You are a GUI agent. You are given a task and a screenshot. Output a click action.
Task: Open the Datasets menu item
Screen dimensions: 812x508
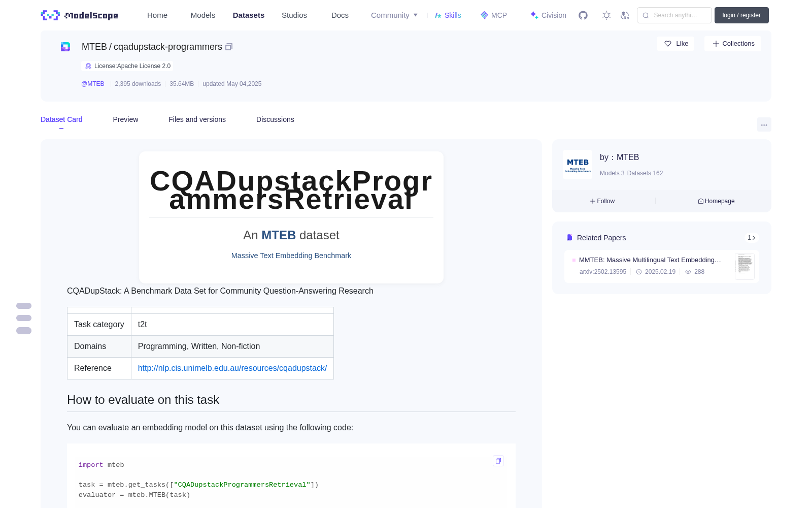pos(249,15)
